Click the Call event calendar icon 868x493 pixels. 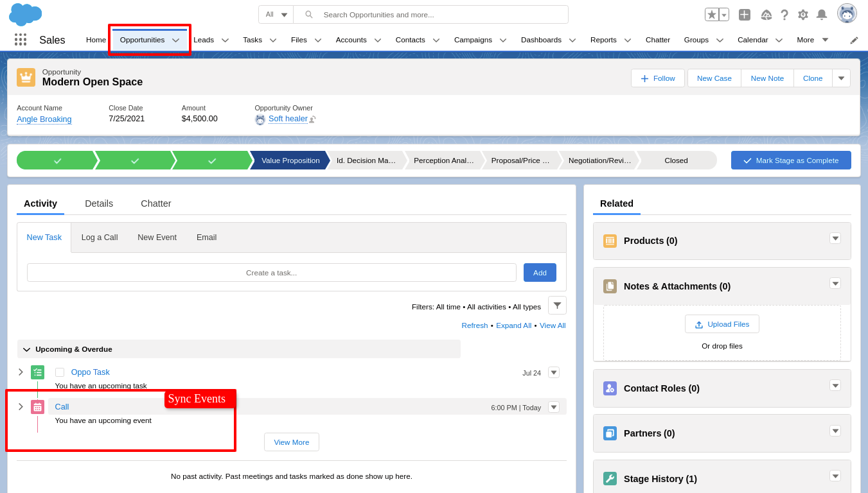37,407
